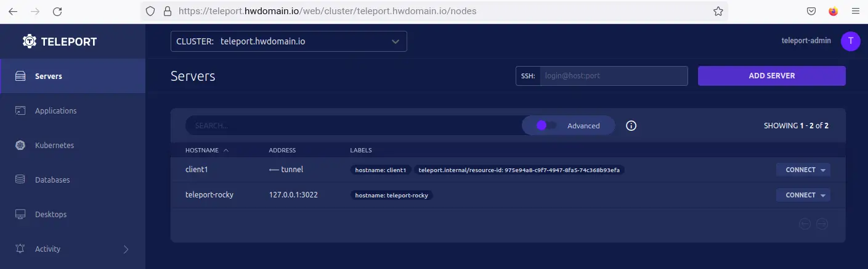Click the 'hostname: teleport-rocky' label chip
Viewport: 868px width, 269px height.
coord(391,195)
